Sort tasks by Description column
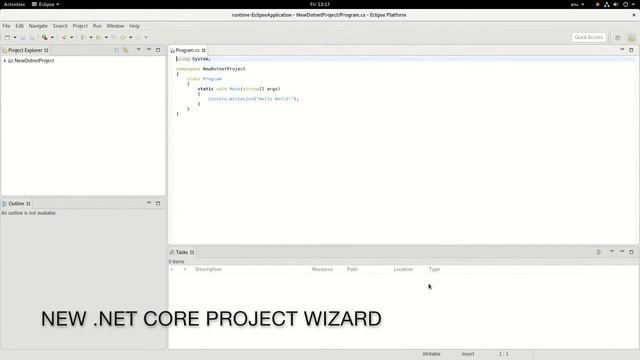 (x=209, y=269)
